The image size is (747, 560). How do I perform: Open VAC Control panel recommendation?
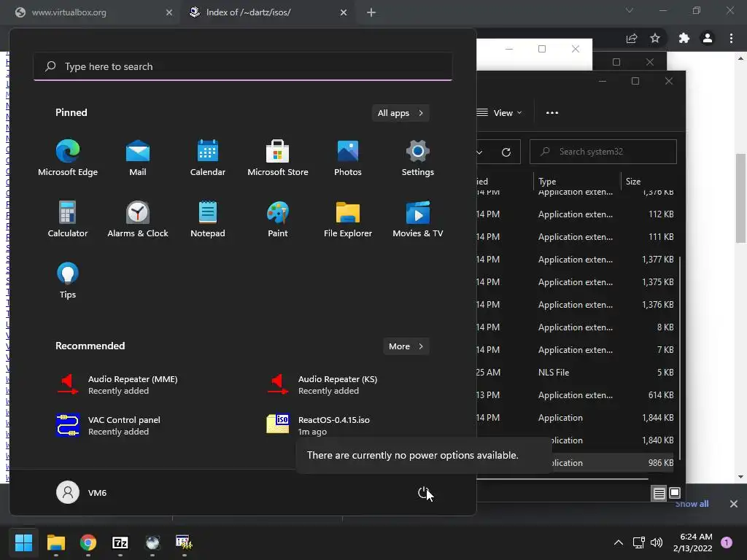tap(108, 426)
